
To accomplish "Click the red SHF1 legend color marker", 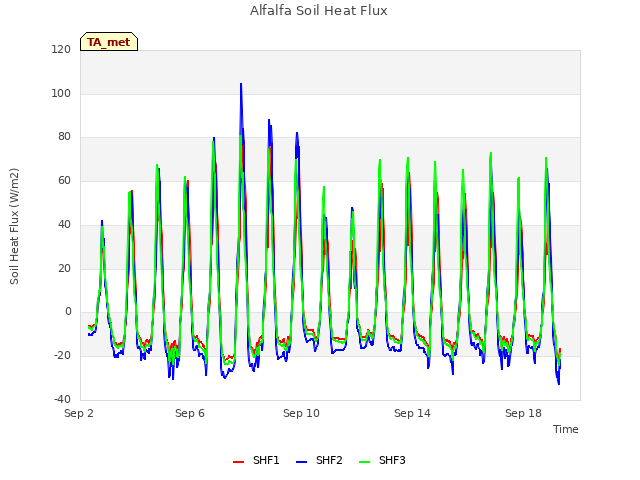I will tap(238, 462).
